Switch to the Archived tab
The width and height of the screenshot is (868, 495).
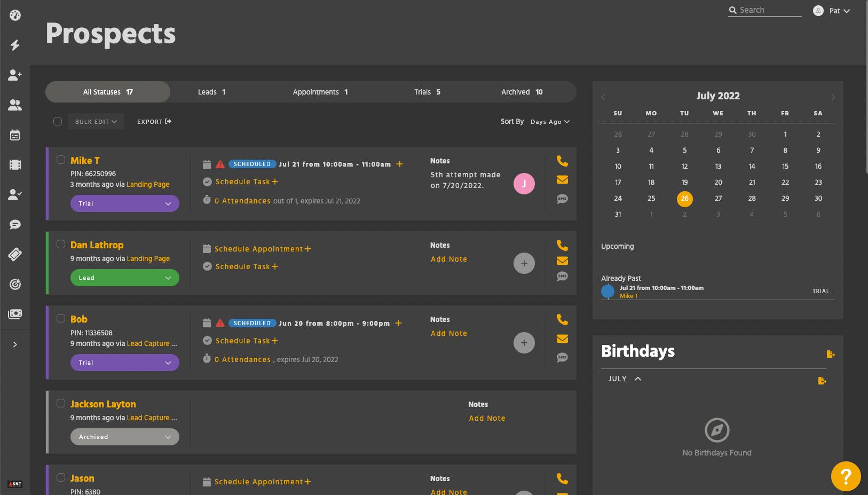(522, 92)
